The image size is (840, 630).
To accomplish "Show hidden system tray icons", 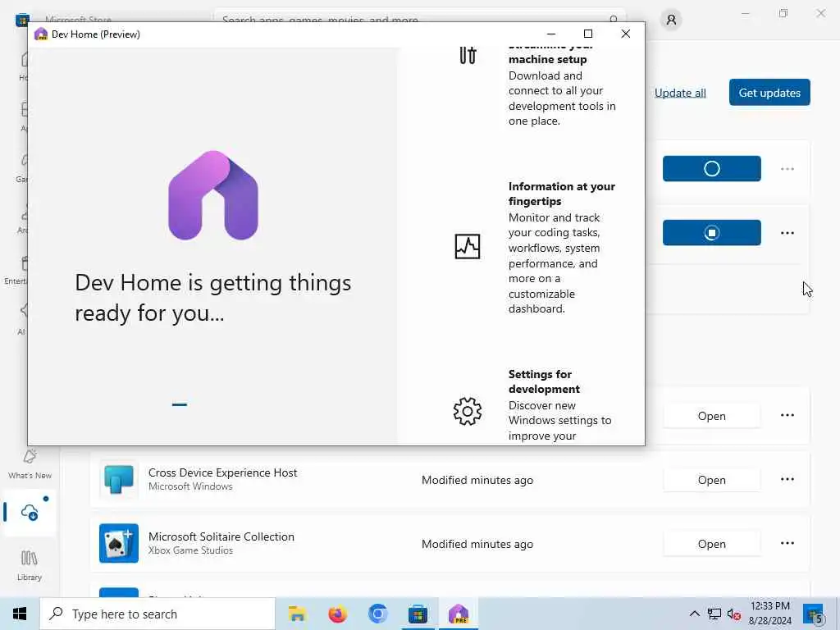I will pyautogui.click(x=694, y=614).
